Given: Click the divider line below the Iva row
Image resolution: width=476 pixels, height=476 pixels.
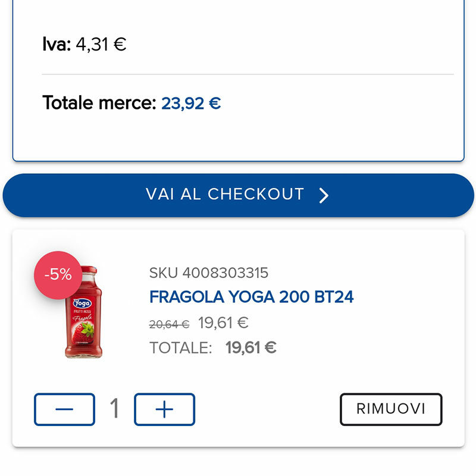Looking at the screenshot, I should (x=248, y=74).
